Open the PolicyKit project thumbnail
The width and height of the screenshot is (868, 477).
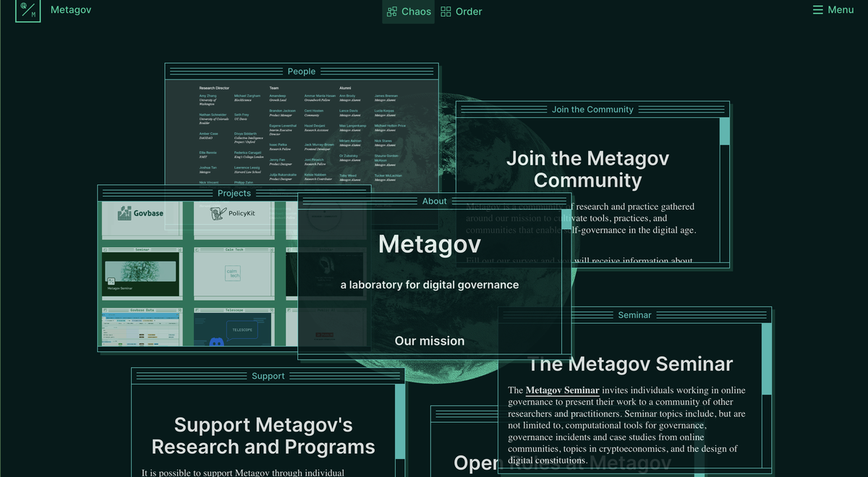[x=234, y=219]
